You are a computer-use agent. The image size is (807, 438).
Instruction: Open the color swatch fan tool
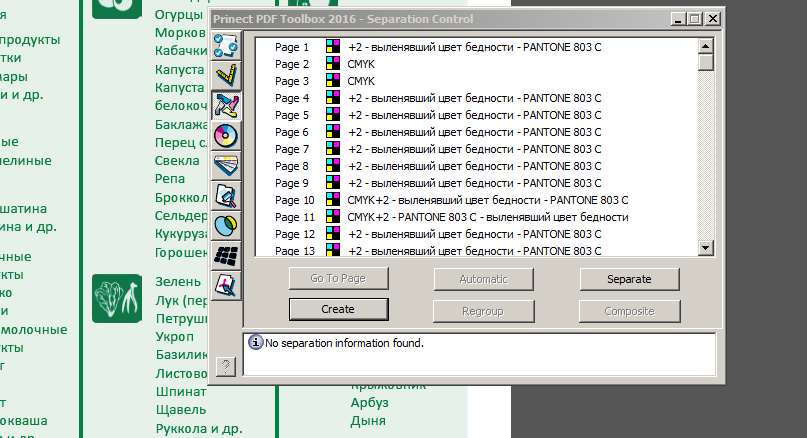tap(226, 166)
